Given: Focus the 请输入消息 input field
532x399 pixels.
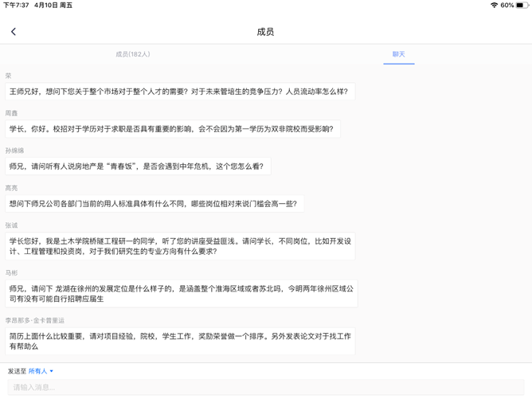Looking at the screenshot, I should pyautogui.click(x=266, y=388).
